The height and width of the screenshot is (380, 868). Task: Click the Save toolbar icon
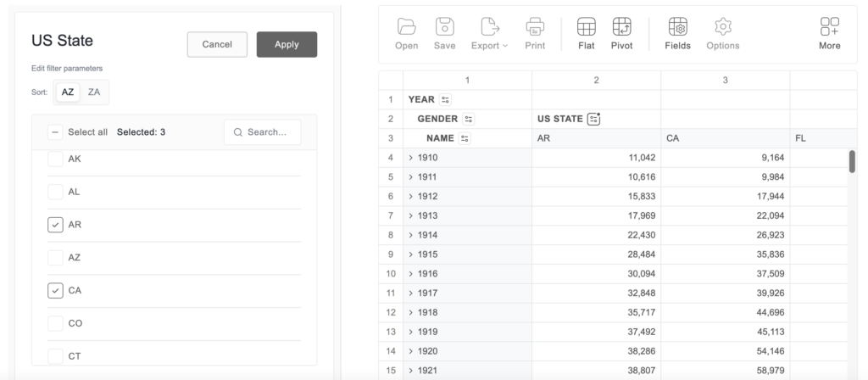tap(444, 34)
